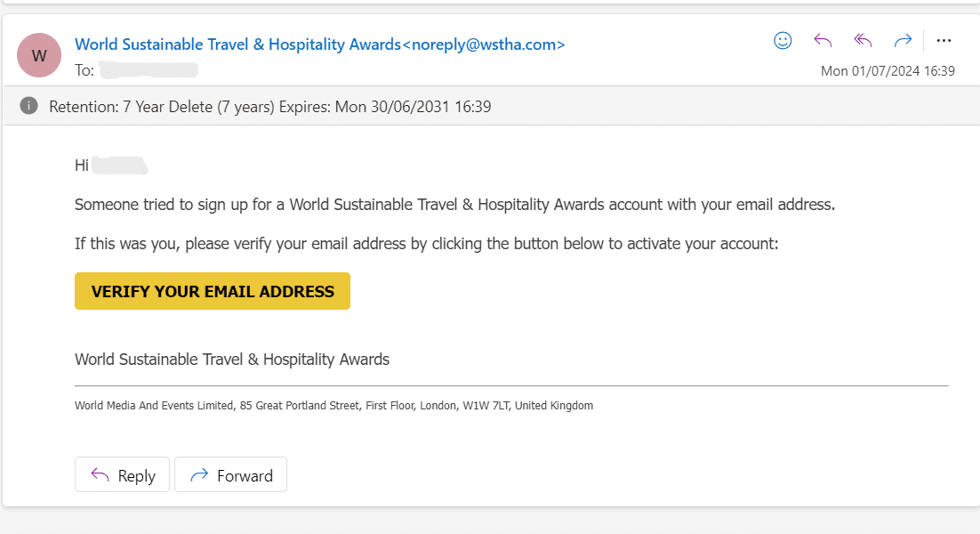The image size is (980, 534).
Task: Open the sender name World Sustainable Travel
Action: click(x=237, y=44)
